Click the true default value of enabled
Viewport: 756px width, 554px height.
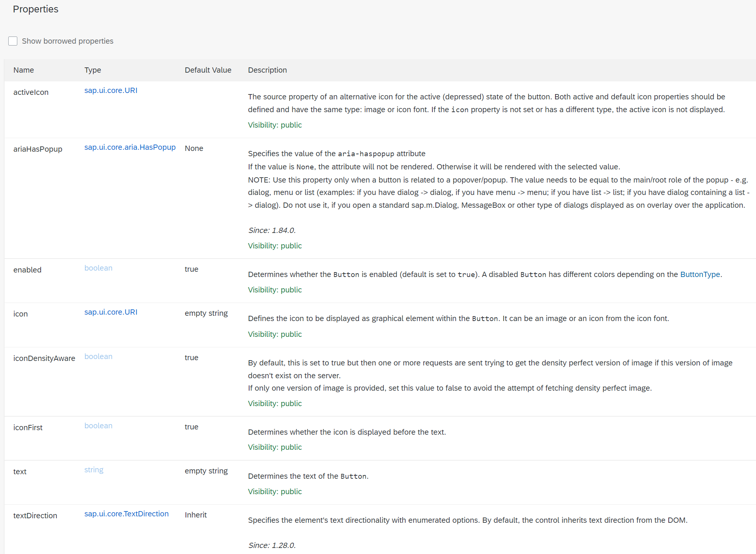pyautogui.click(x=192, y=269)
